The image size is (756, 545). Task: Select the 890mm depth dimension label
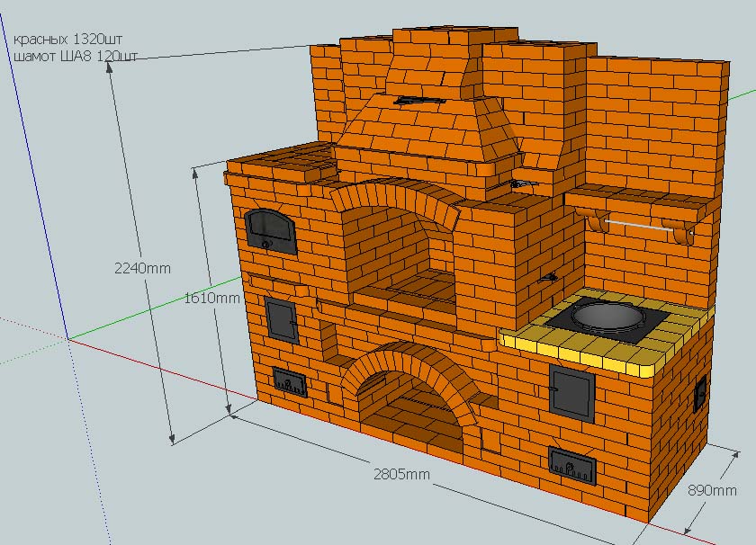[711, 490]
